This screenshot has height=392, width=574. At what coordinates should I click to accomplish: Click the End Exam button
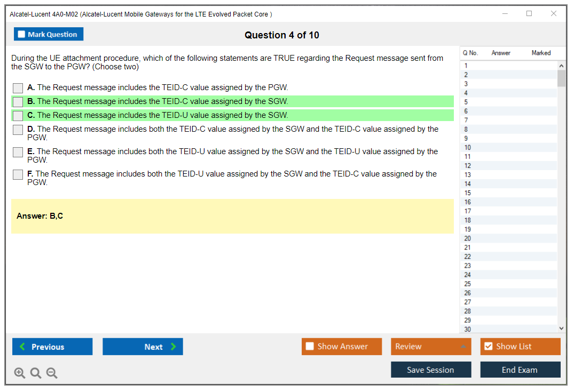tap(520, 370)
